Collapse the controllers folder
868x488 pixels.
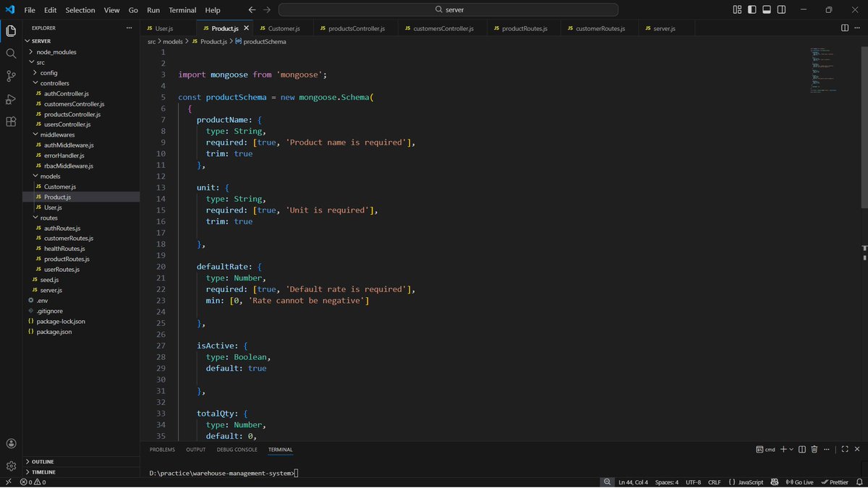[35, 83]
